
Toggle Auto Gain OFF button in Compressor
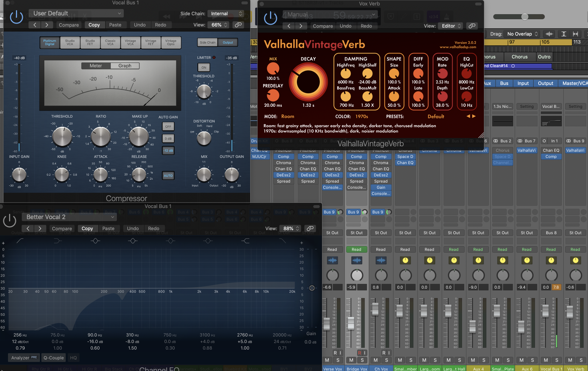168,126
